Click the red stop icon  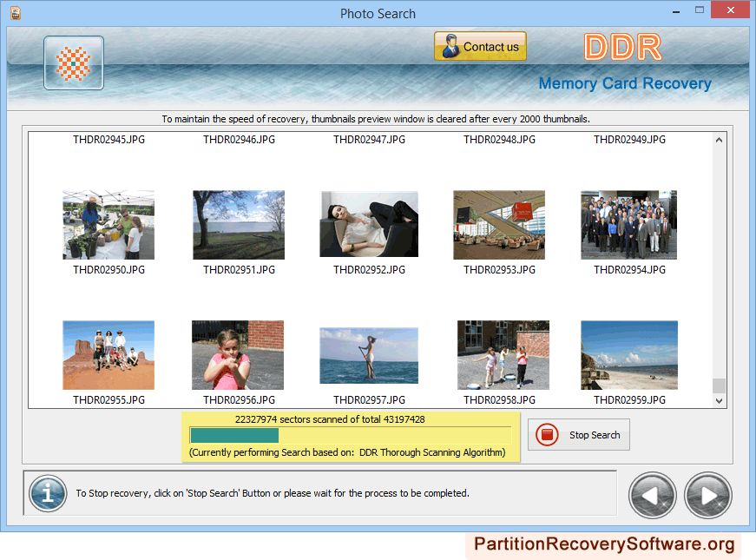547,435
